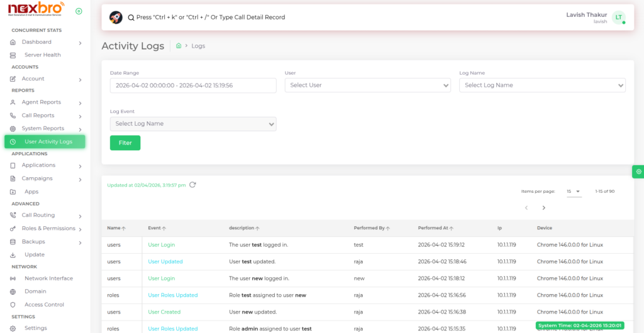The height and width of the screenshot is (333, 644).
Task: Click the rocket icon in search bar
Action: [x=116, y=17]
